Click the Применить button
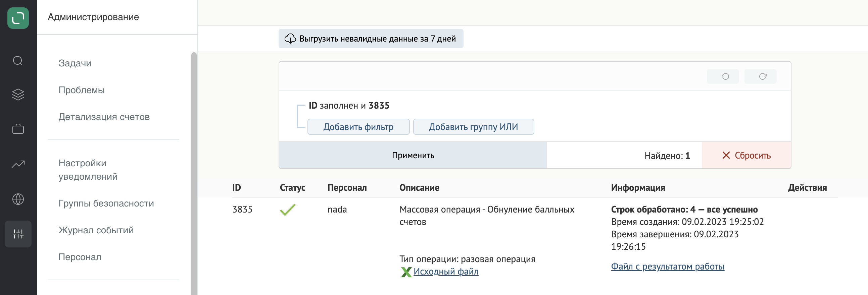 pyautogui.click(x=413, y=155)
